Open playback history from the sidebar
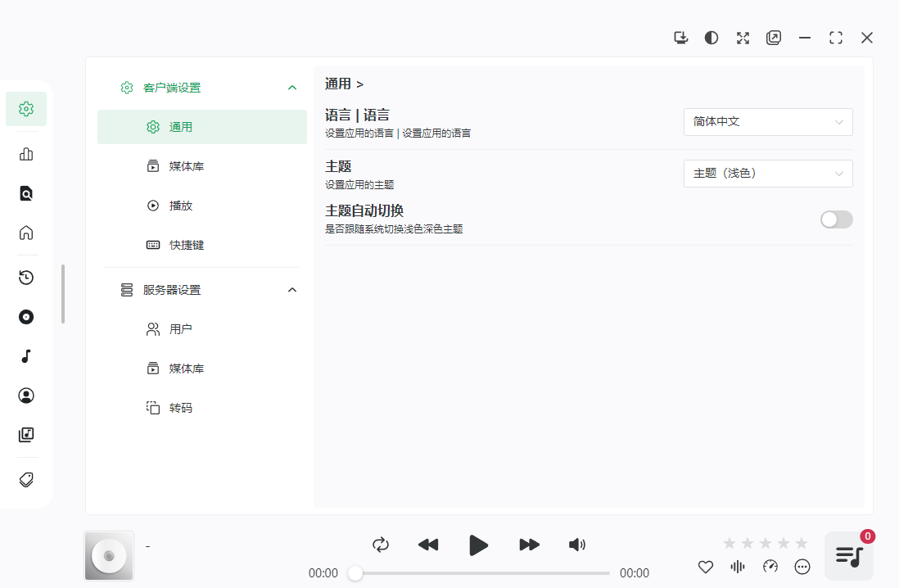Screen dimensions: 899x588 tap(25, 278)
